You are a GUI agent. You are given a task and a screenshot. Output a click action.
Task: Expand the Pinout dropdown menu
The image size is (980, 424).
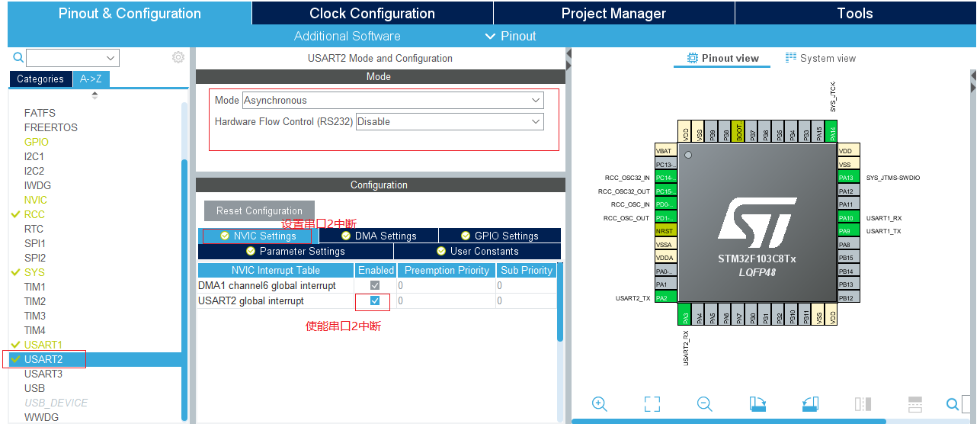(x=511, y=36)
